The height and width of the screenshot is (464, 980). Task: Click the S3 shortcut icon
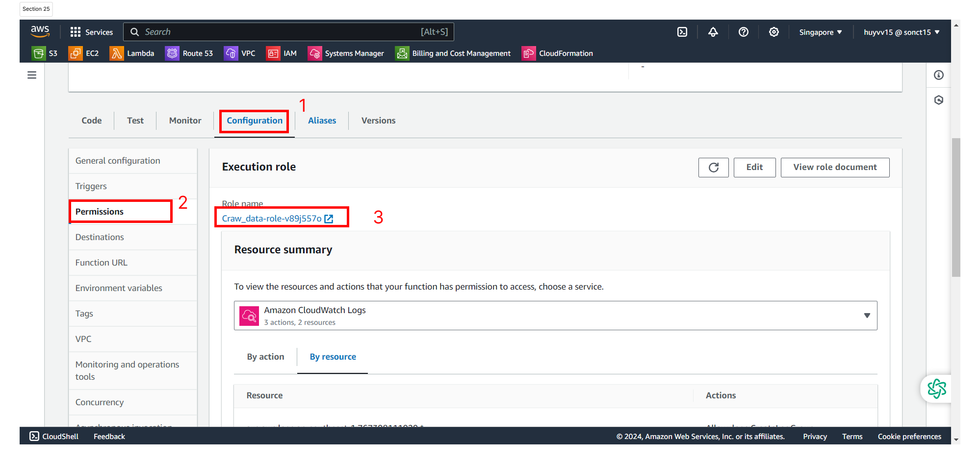pyautogui.click(x=38, y=53)
